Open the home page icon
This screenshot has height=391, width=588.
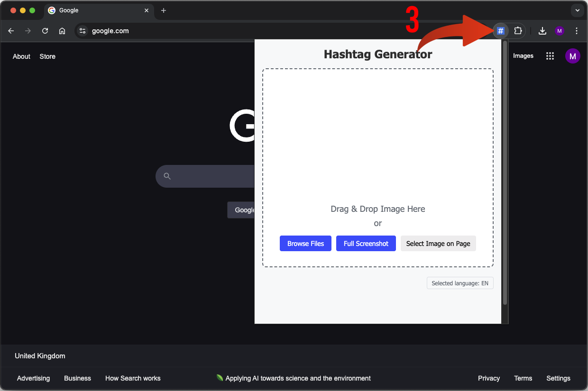pos(62,31)
